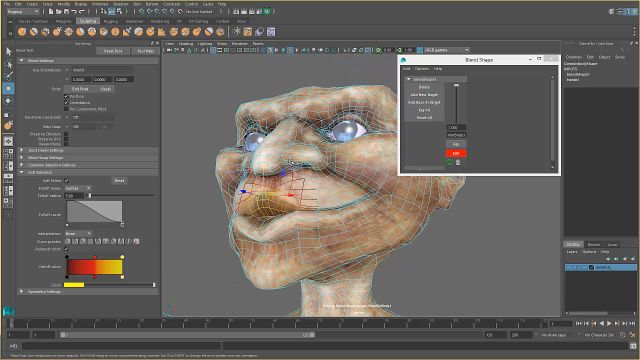Screen dimensions: 640x360
Task: Toggle the Orientation checkbox
Action: tap(66, 103)
